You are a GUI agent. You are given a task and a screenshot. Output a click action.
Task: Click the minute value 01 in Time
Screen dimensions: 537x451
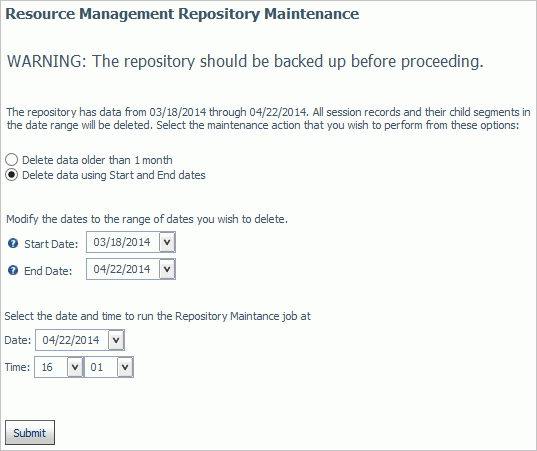point(101,367)
